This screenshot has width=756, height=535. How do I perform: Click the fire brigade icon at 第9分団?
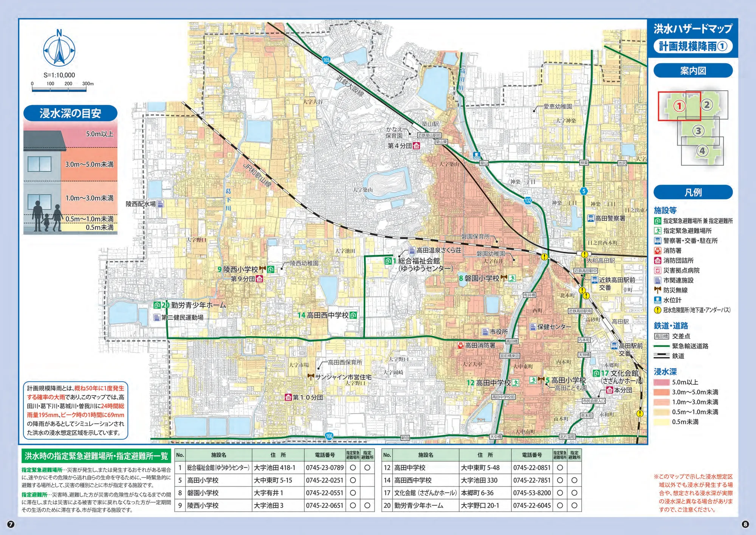click(x=259, y=279)
